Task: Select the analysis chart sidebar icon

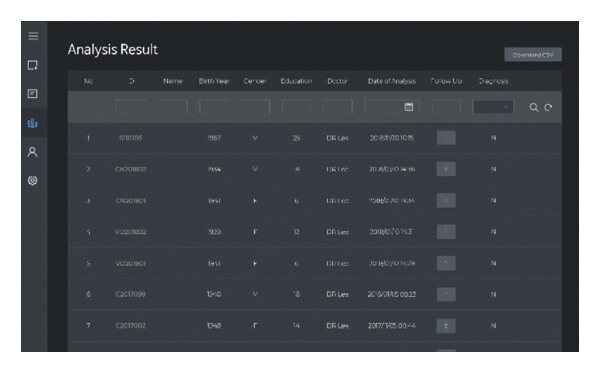Action: [33, 123]
